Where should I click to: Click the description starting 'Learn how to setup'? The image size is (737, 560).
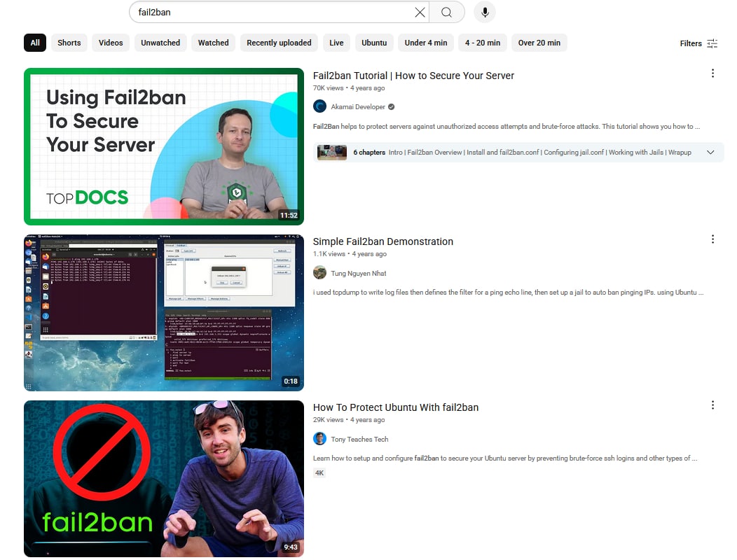[505, 458]
